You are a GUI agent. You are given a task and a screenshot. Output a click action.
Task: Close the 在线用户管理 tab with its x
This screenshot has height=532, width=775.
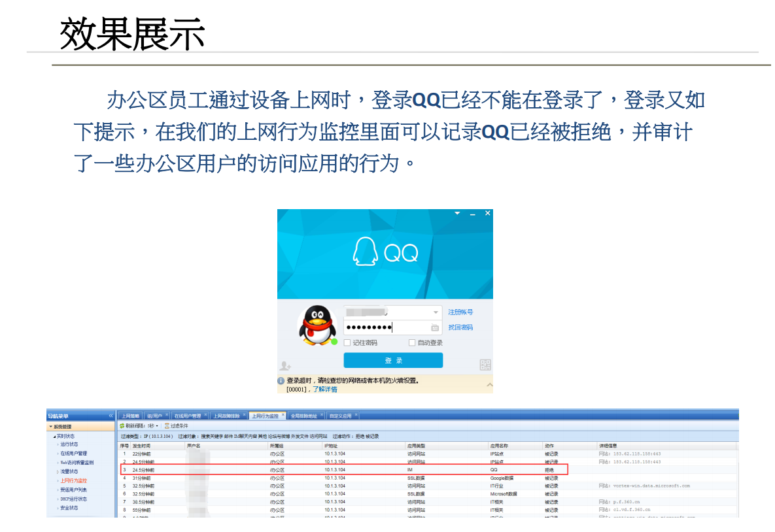pos(205,415)
